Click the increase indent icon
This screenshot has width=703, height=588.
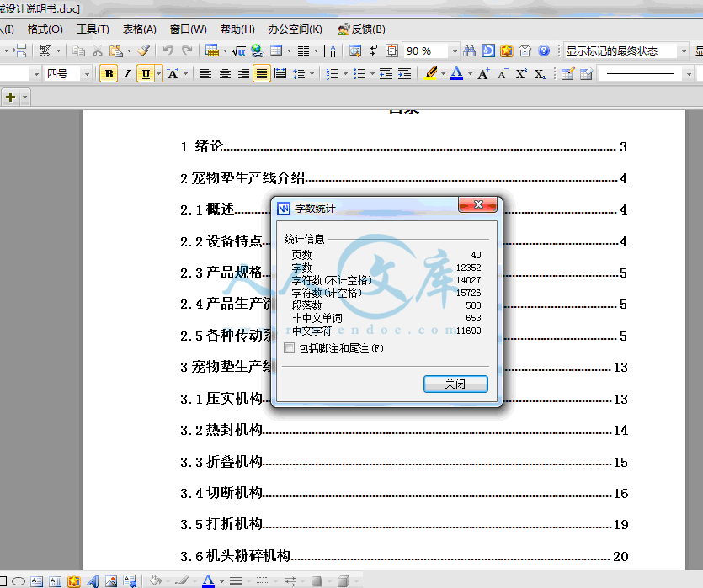click(x=404, y=74)
